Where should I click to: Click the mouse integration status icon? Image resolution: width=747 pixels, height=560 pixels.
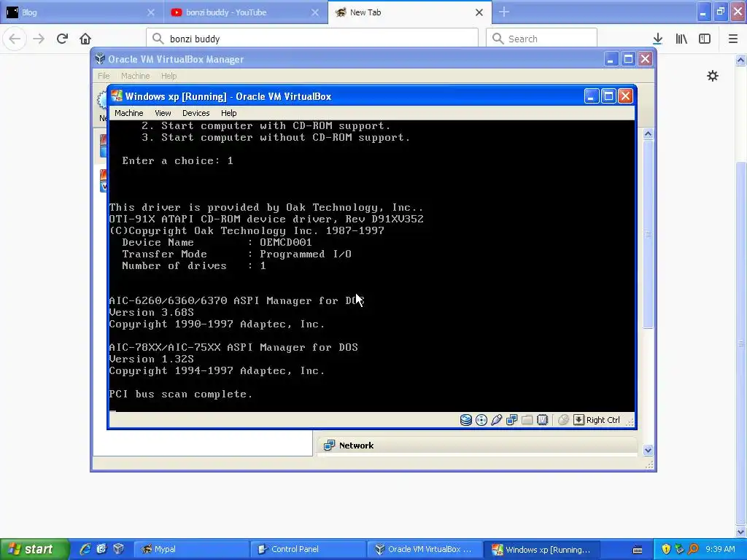tap(563, 419)
